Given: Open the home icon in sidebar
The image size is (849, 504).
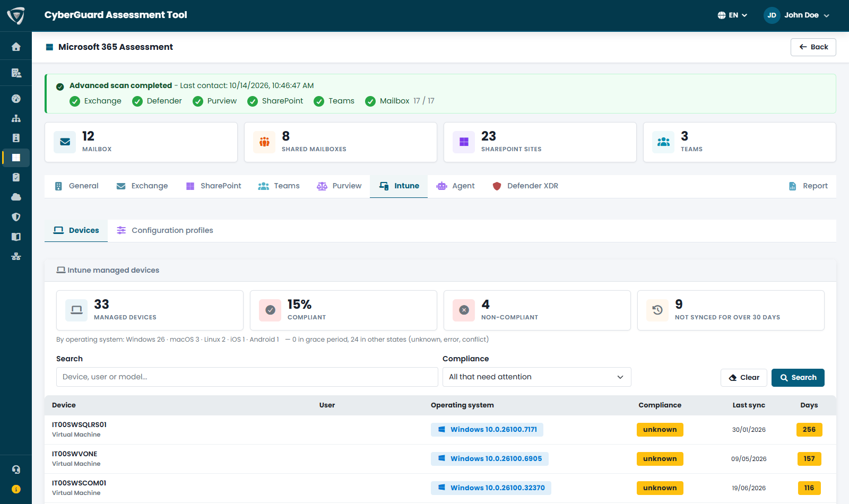Looking at the screenshot, I should click(x=16, y=47).
